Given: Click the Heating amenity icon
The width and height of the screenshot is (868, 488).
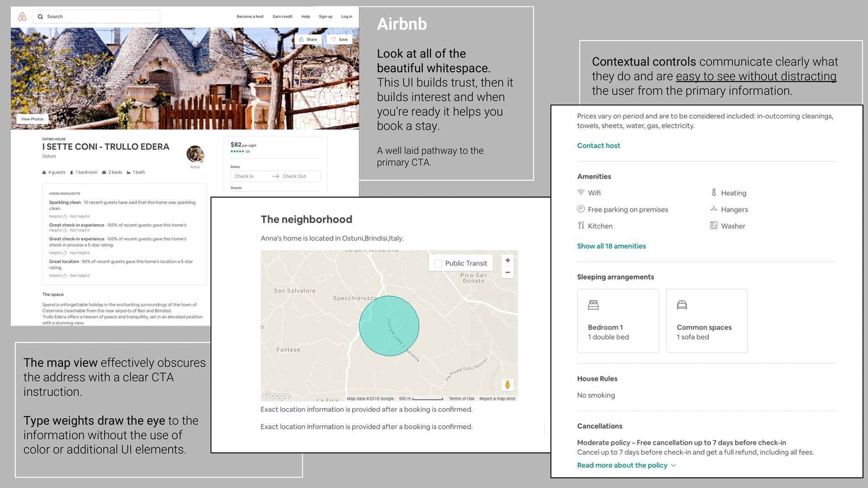Looking at the screenshot, I should [x=714, y=192].
